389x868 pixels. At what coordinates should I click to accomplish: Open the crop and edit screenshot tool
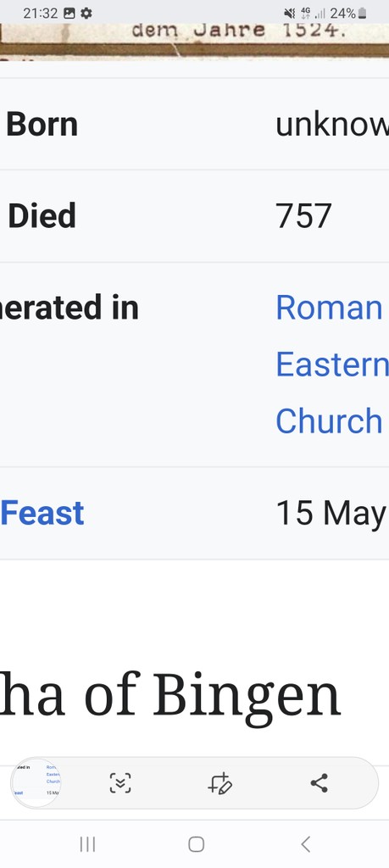(x=220, y=783)
